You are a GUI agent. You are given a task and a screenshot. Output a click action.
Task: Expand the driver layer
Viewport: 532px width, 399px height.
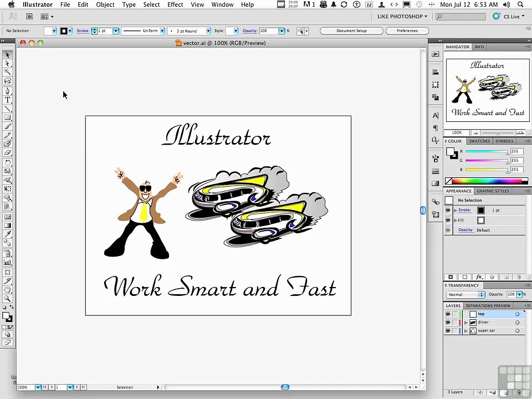coord(466,323)
